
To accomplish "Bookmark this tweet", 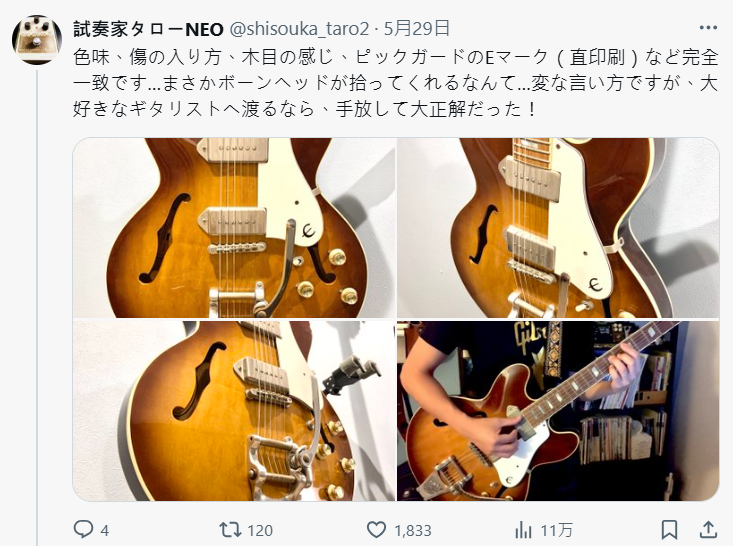I will tap(669, 530).
